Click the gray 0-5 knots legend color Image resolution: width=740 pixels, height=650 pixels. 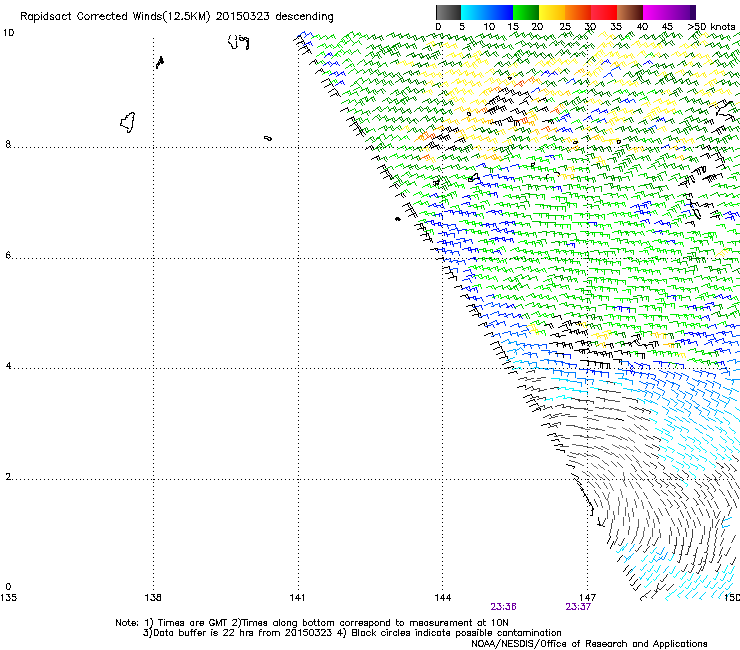click(x=448, y=12)
